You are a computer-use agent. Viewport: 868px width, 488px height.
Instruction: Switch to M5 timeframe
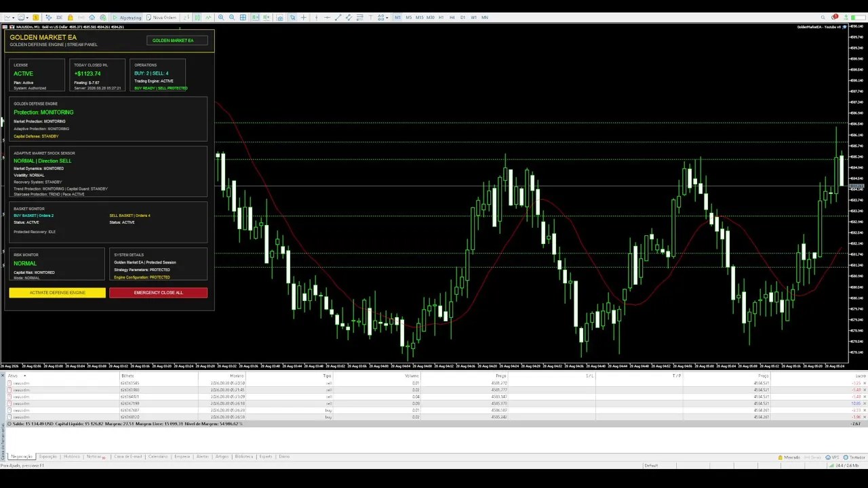[x=409, y=18]
